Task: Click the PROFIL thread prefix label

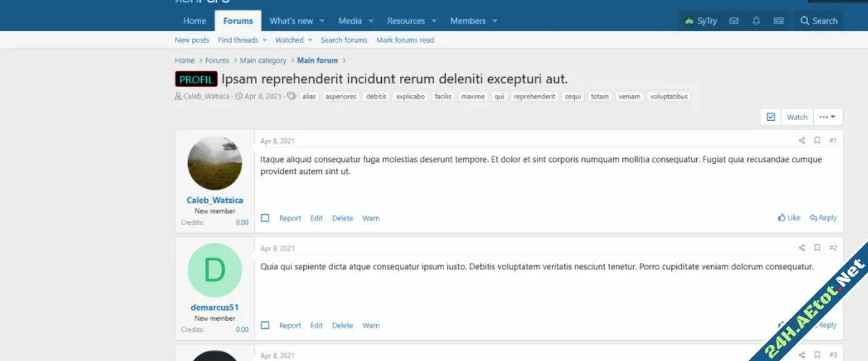Action: pyautogui.click(x=196, y=79)
